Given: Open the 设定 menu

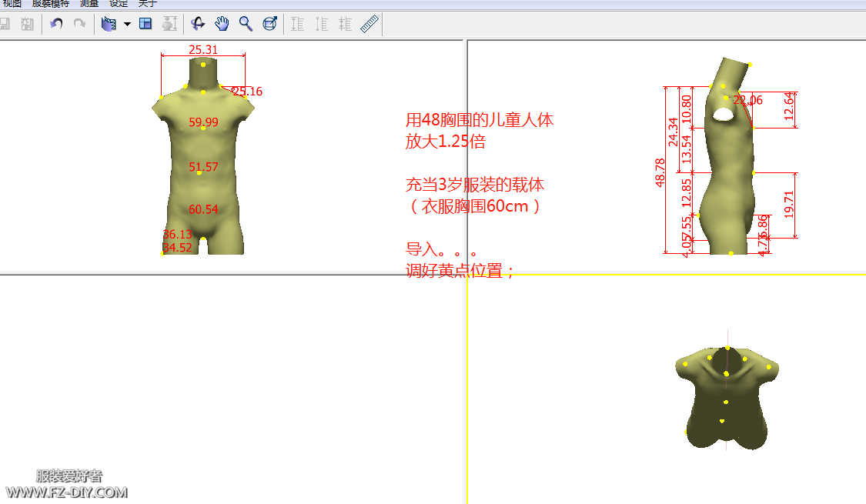Looking at the screenshot, I should click(119, 3).
